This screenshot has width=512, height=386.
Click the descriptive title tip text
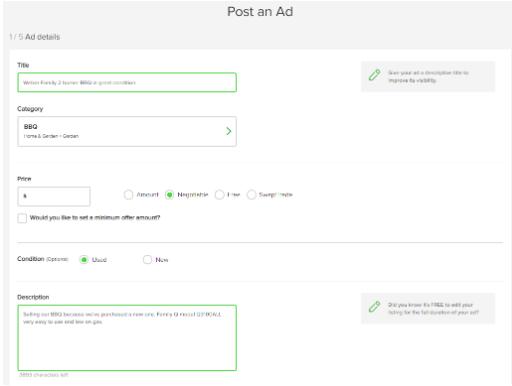pos(428,76)
